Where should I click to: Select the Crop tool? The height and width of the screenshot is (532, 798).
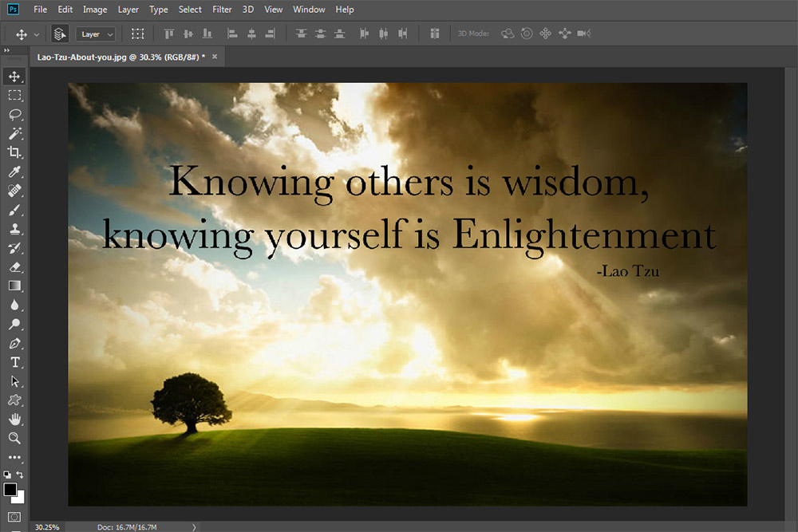[14, 152]
